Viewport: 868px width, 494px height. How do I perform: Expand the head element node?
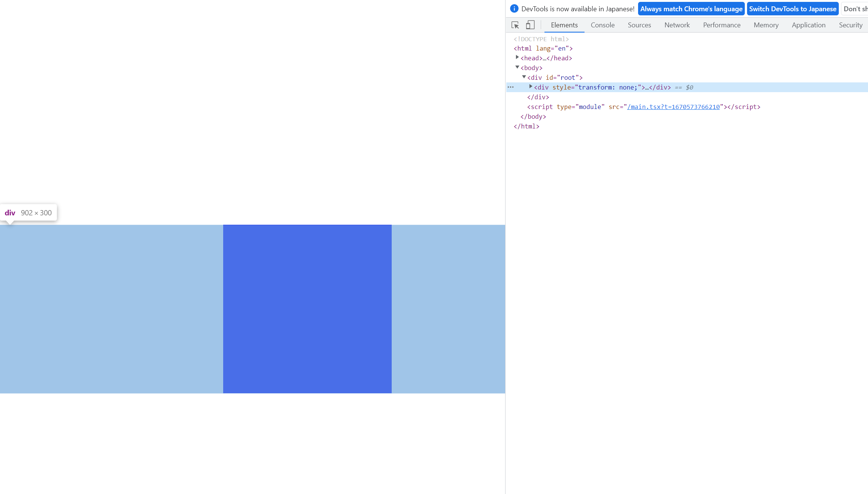tap(517, 58)
